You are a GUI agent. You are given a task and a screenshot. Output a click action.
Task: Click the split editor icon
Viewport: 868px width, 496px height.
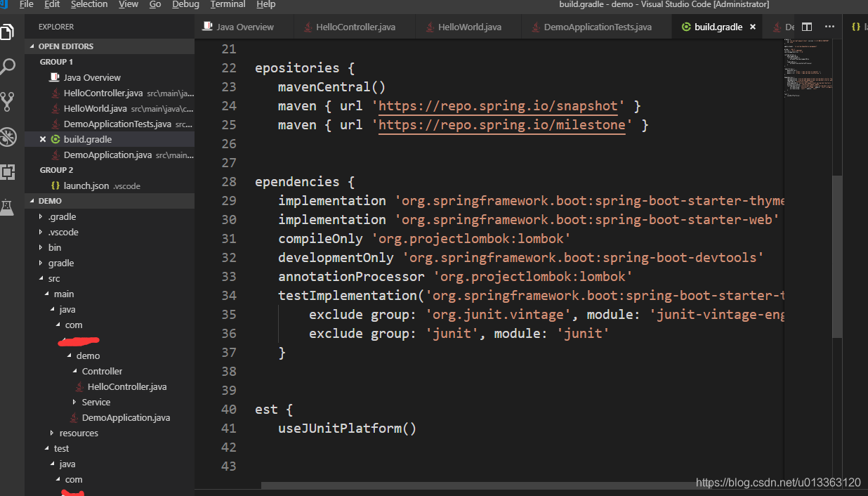[807, 27]
